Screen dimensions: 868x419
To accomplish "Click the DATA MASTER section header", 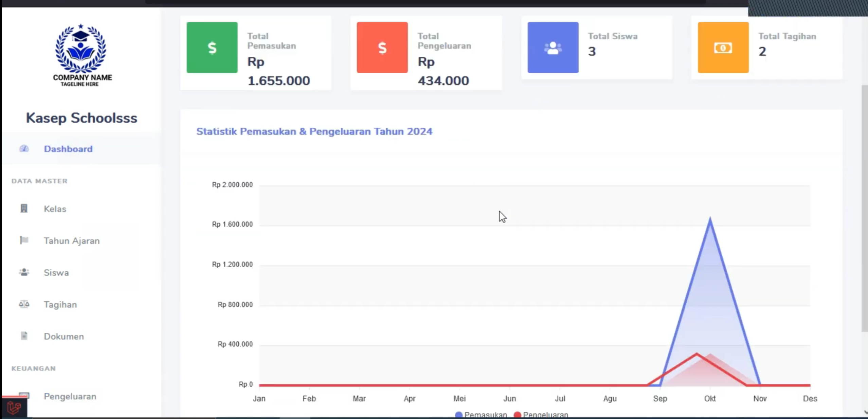I will click(39, 181).
